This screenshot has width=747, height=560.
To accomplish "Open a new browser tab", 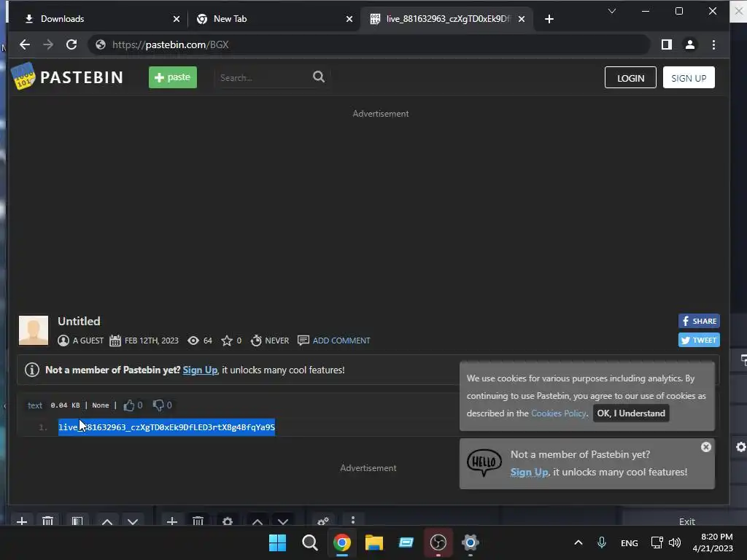I will tap(549, 19).
